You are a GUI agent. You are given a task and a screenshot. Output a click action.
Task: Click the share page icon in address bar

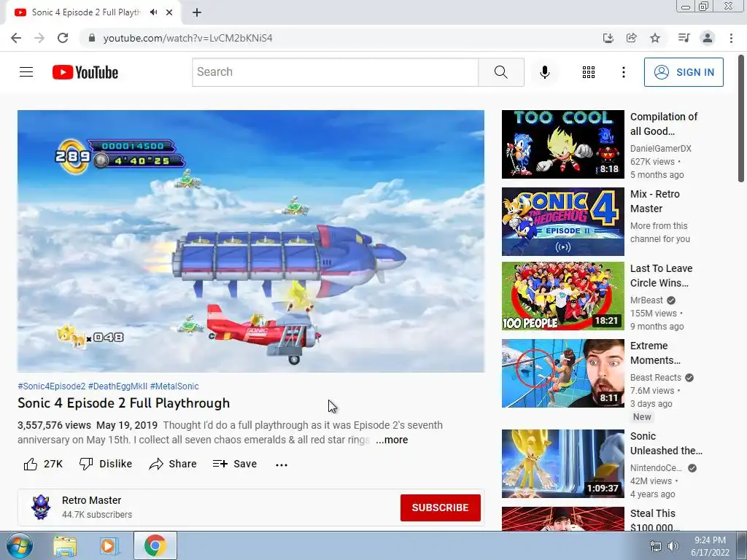631,38
